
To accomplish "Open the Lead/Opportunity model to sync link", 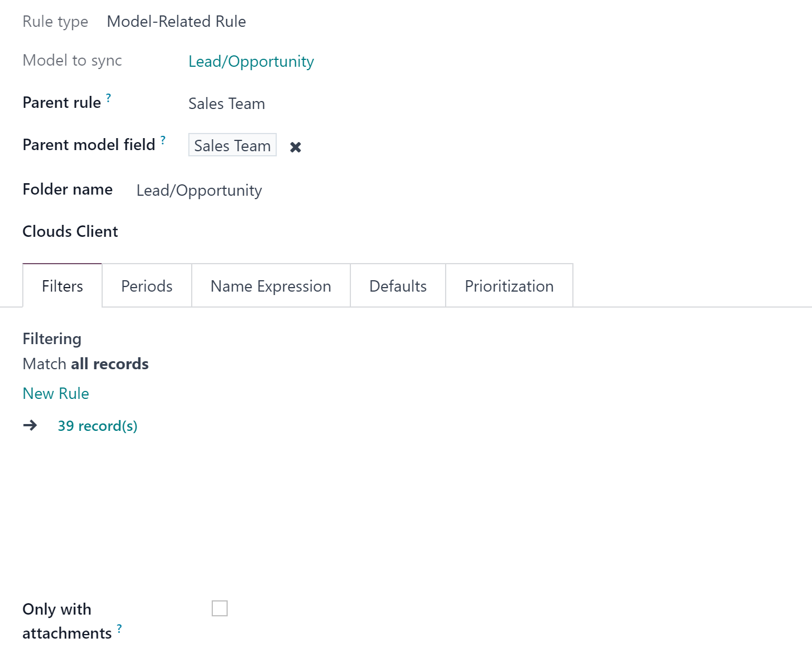I will point(251,62).
